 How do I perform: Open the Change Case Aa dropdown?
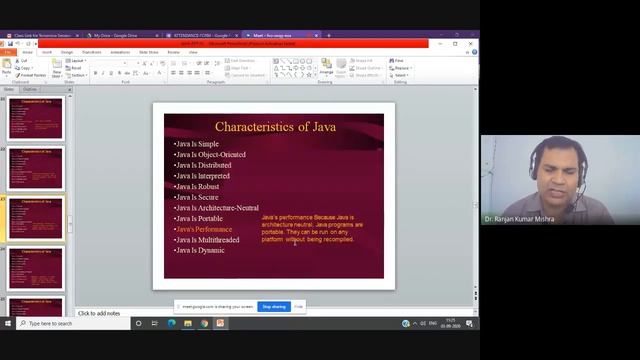click(x=147, y=73)
